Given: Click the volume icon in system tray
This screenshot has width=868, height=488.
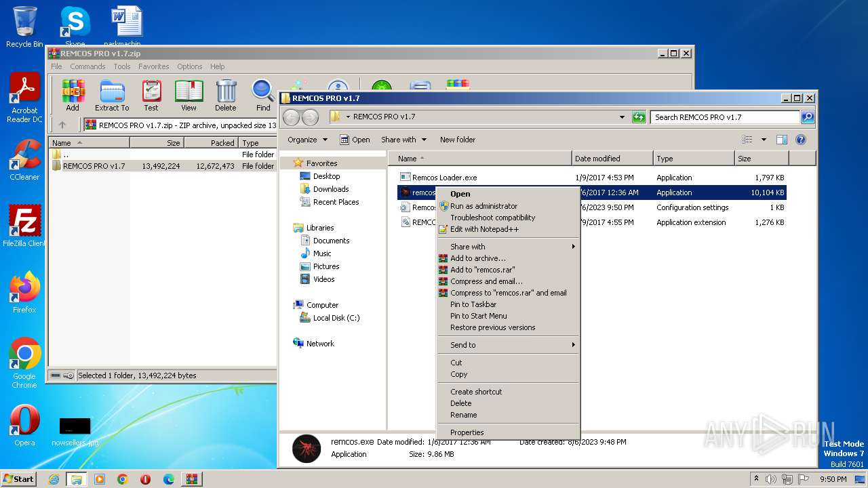Looking at the screenshot, I should click(771, 479).
